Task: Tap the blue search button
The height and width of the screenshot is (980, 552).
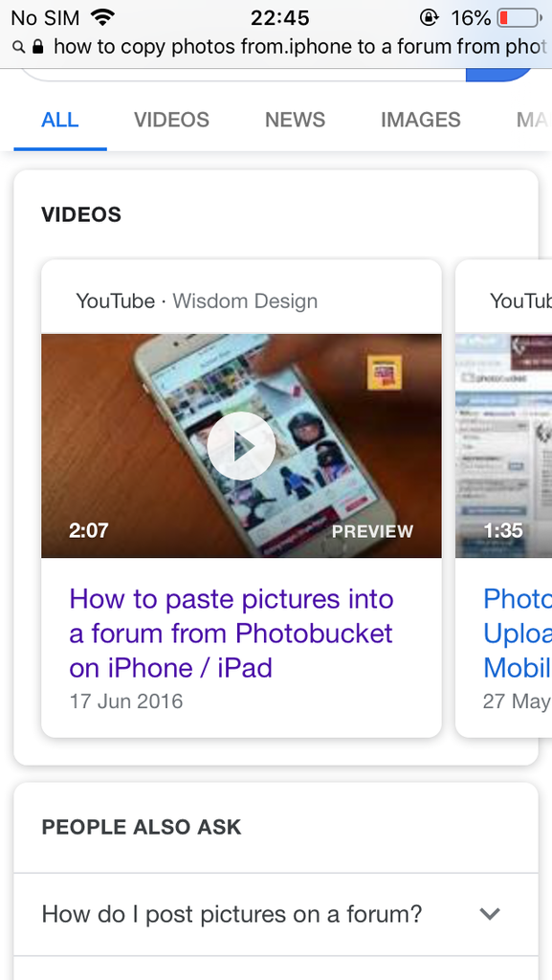Action: pos(500,75)
